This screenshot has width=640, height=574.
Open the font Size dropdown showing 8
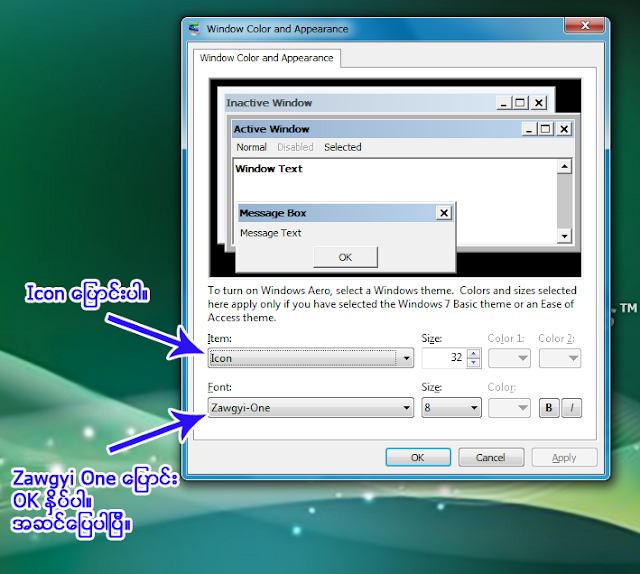(x=451, y=407)
